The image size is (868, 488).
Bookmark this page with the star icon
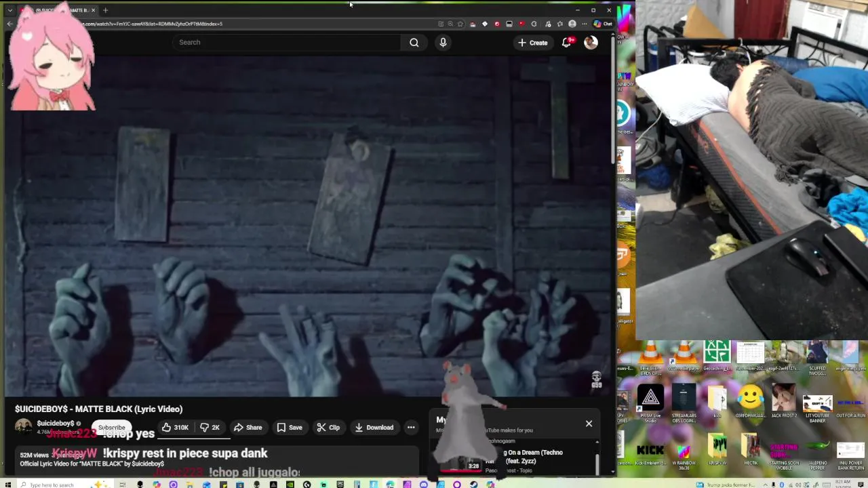pos(460,24)
